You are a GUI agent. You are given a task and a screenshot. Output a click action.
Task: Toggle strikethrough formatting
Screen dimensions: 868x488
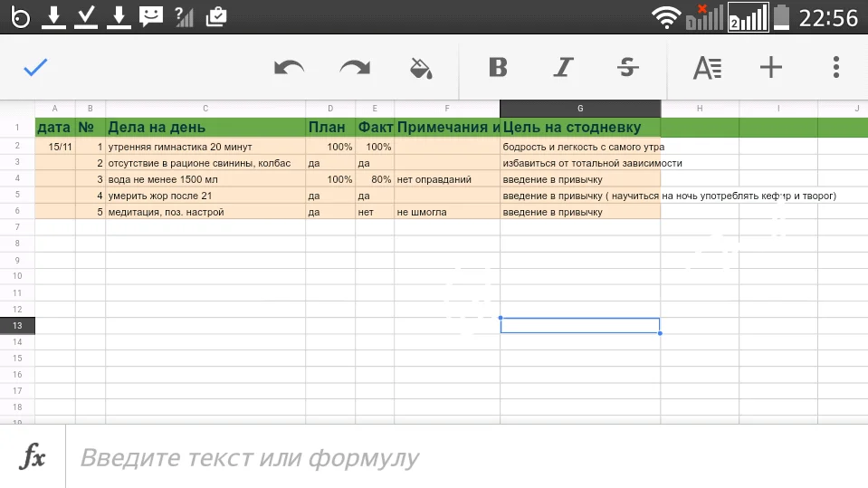(x=628, y=67)
